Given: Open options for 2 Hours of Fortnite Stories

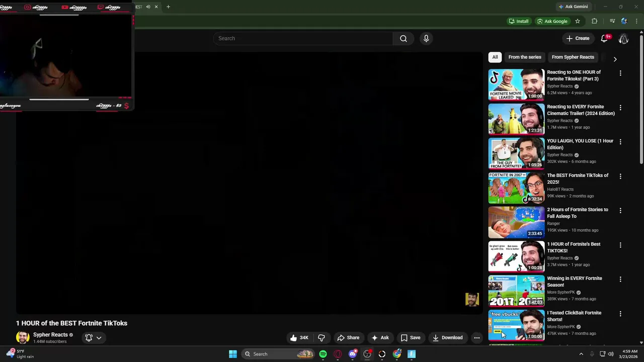Looking at the screenshot, I should [x=620, y=211].
